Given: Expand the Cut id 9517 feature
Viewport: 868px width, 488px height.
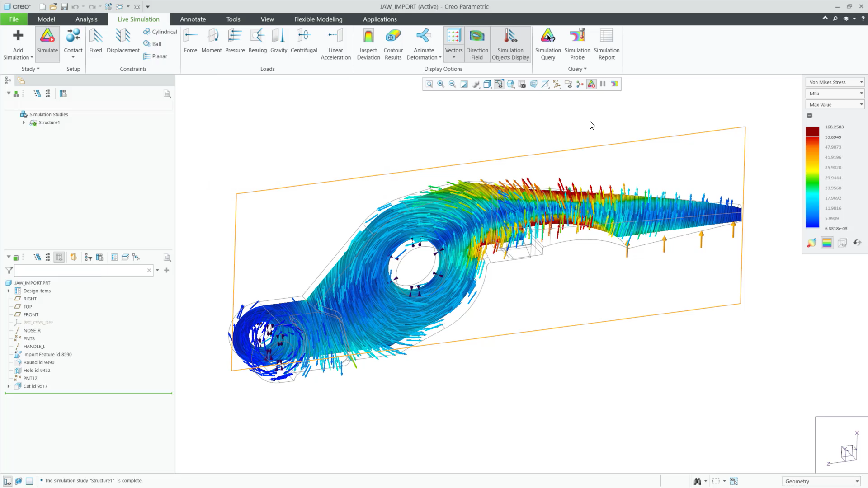Looking at the screenshot, I should pyautogui.click(x=9, y=386).
